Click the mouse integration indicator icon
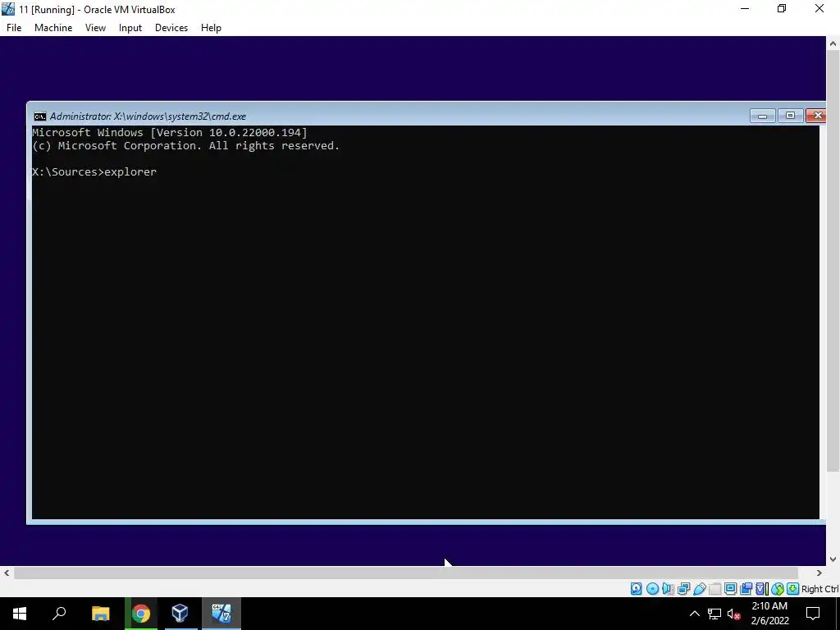 [x=778, y=589]
